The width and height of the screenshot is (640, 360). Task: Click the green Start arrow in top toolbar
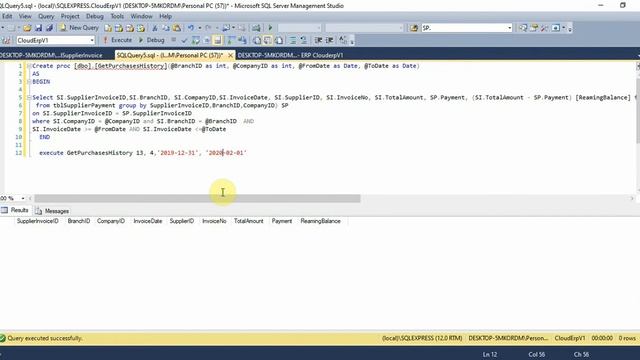coord(270,28)
